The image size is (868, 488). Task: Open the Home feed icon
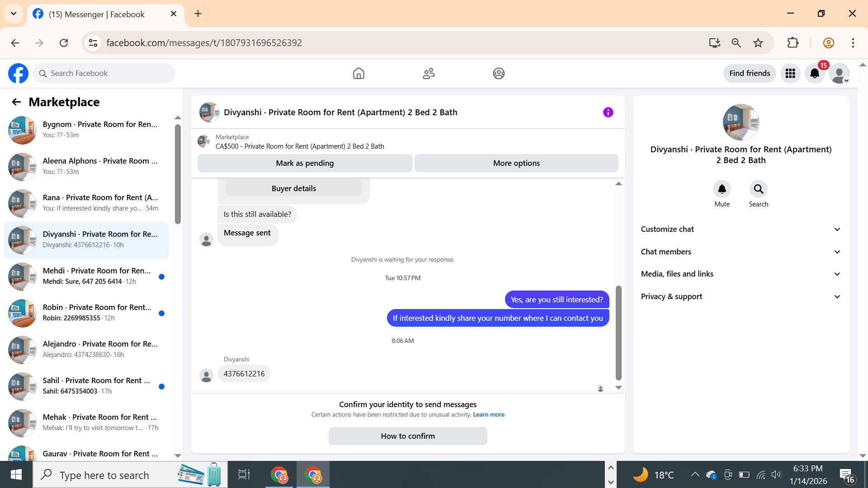359,73
